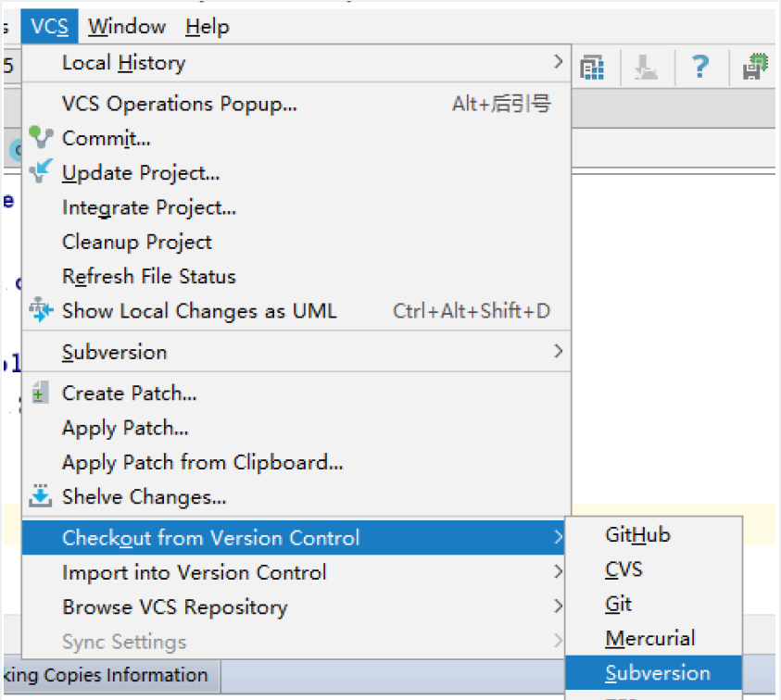
Task: Click the Update Project arrow icon
Action: pyautogui.click(x=42, y=172)
